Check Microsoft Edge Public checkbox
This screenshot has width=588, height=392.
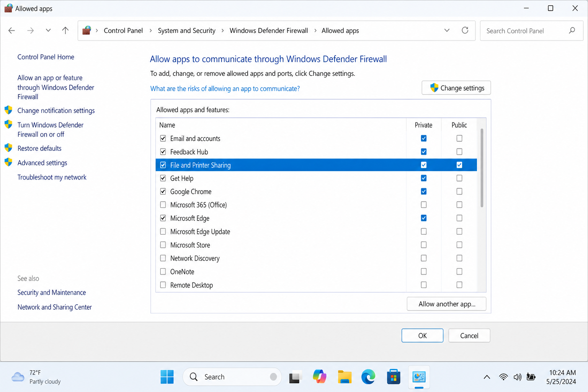coord(459,218)
